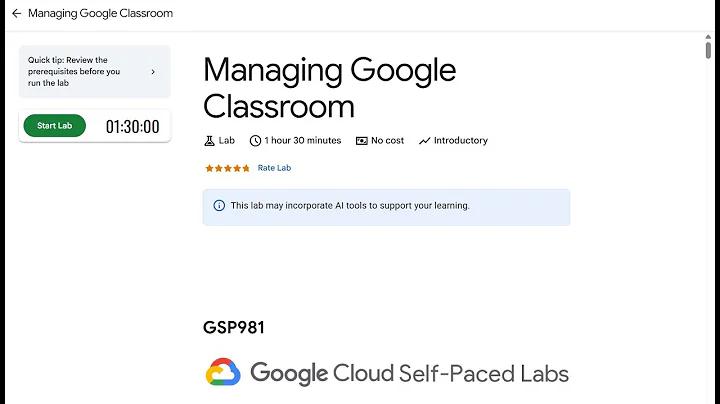
Task: Click the info icon in AI notice
Action: (219, 206)
